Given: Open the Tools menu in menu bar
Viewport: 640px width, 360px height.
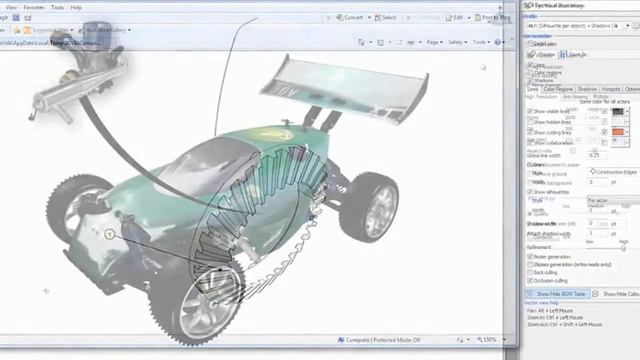Looking at the screenshot, I should pos(57,7).
